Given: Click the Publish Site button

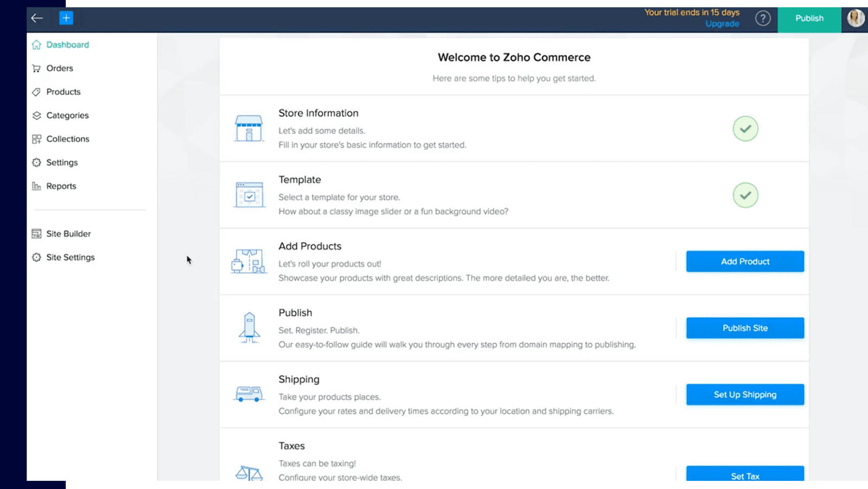Looking at the screenshot, I should pos(745,328).
